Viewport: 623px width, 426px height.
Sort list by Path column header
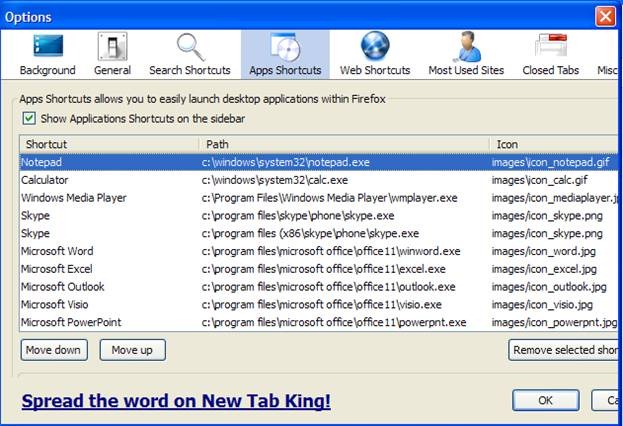[343, 145]
